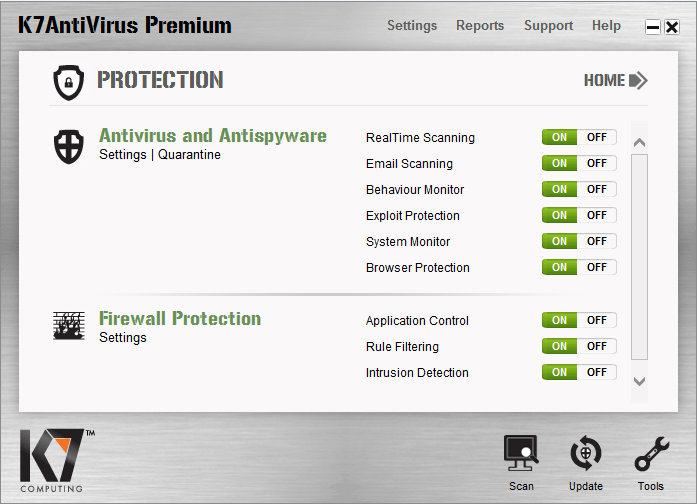Click the Update refresh icon
This screenshot has width=697, height=504.
[x=585, y=453]
